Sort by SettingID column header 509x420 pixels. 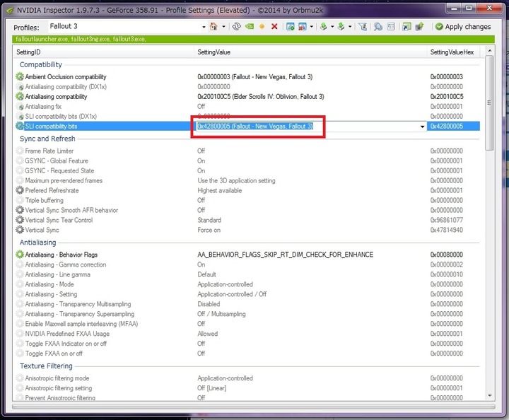pyautogui.click(x=103, y=52)
